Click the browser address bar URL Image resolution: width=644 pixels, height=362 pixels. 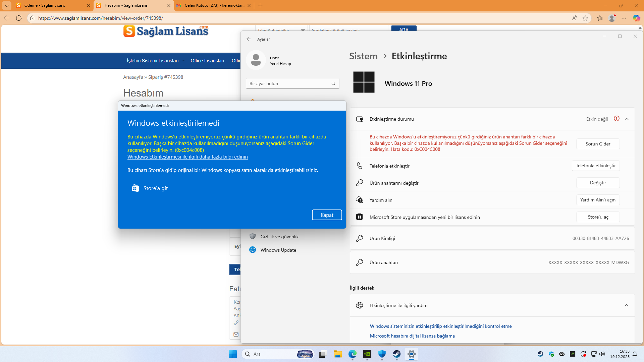[101, 18]
